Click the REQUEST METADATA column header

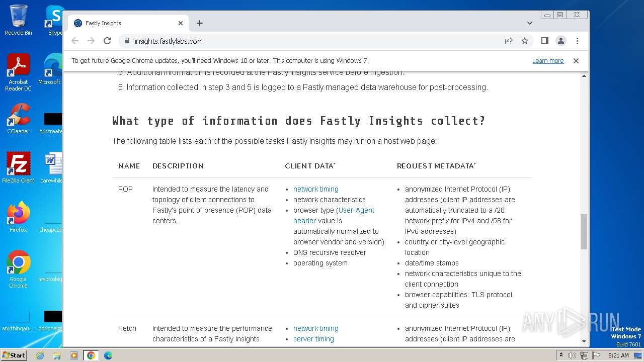[436, 166]
